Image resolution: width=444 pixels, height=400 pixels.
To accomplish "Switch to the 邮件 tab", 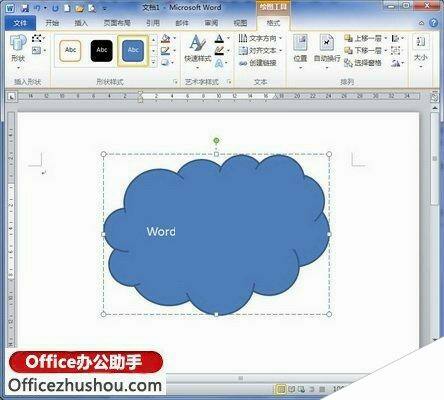I will 182,23.
